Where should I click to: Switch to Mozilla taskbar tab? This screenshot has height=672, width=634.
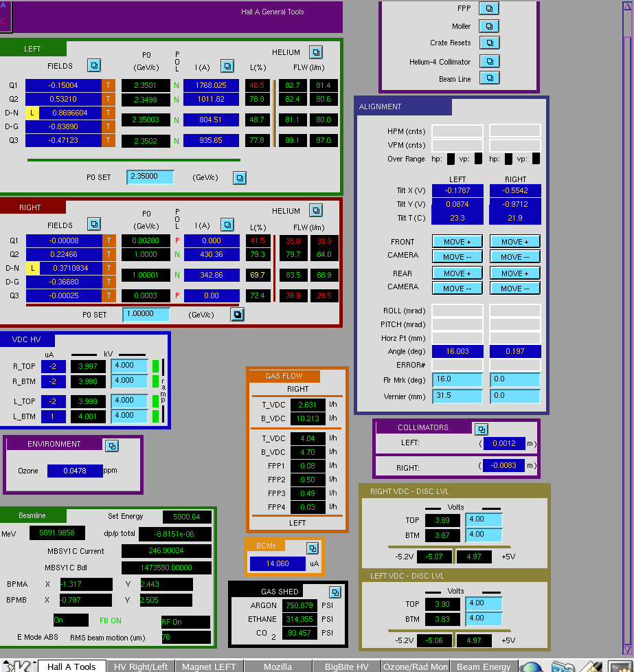(278, 667)
